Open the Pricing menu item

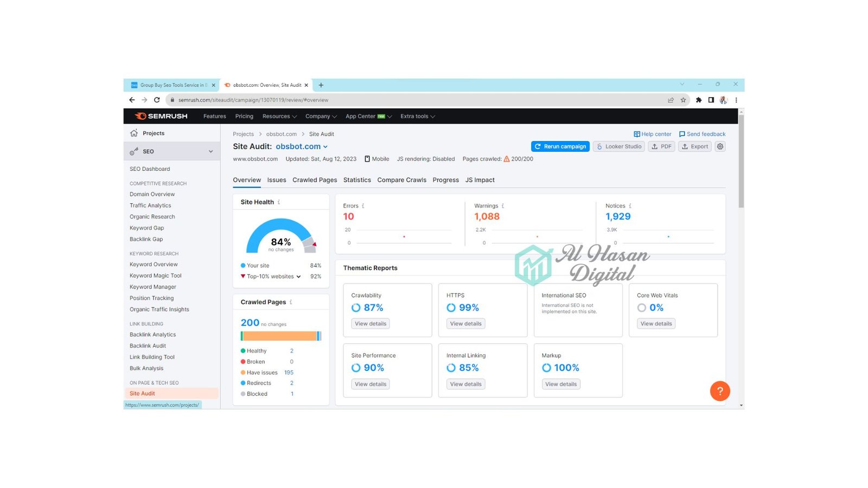coord(244,116)
